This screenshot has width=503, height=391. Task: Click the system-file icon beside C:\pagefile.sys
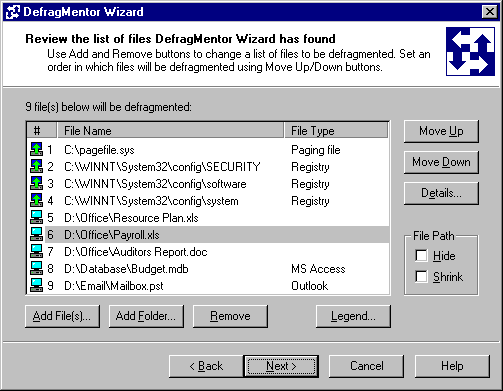(36, 149)
